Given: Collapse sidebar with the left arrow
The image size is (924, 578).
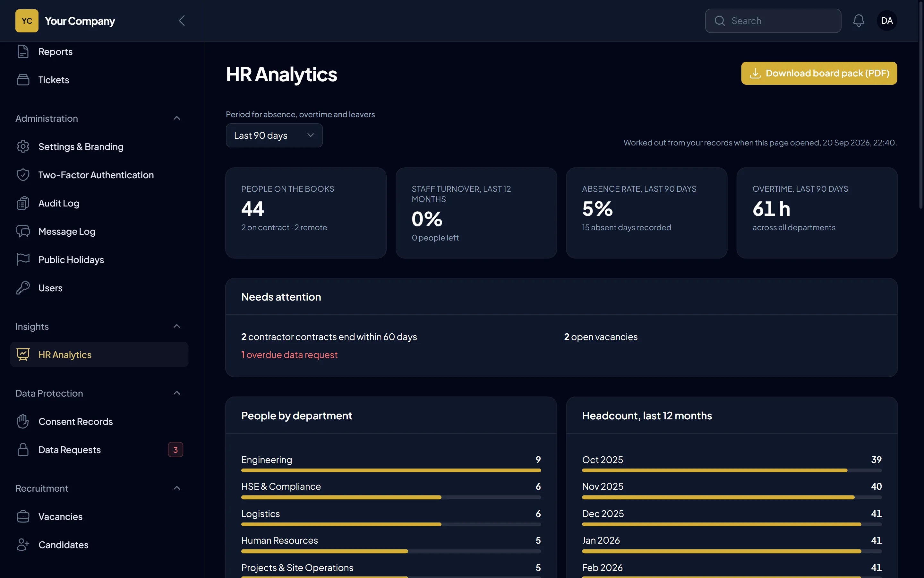Looking at the screenshot, I should pos(182,21).
